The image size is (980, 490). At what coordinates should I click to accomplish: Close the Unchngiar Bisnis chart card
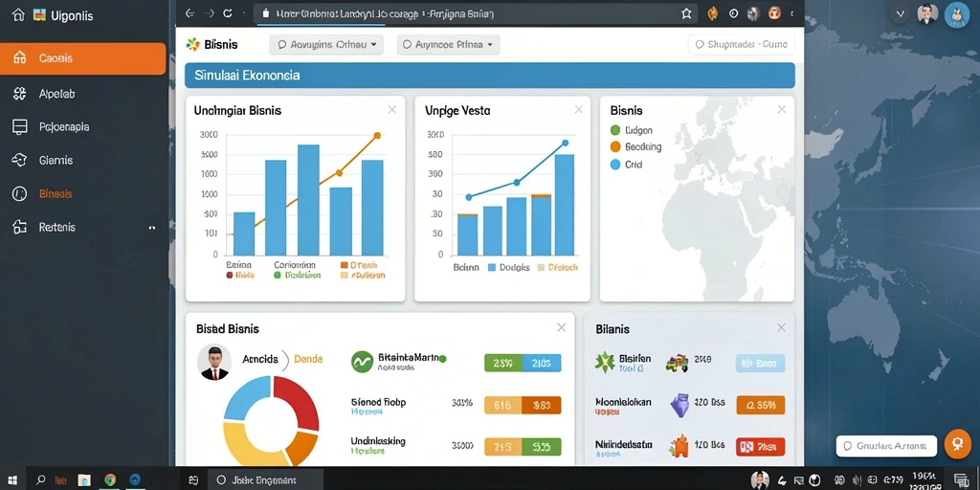click(x=391, y=110)
